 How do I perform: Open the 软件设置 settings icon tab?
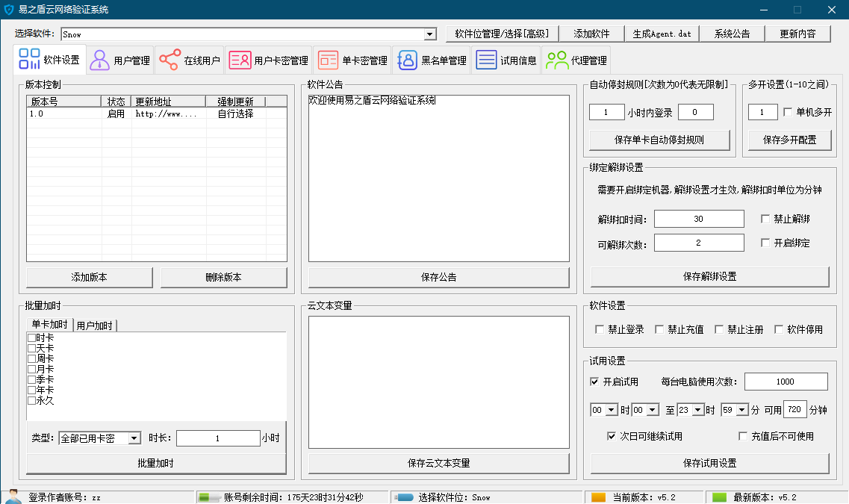(29, 59)
